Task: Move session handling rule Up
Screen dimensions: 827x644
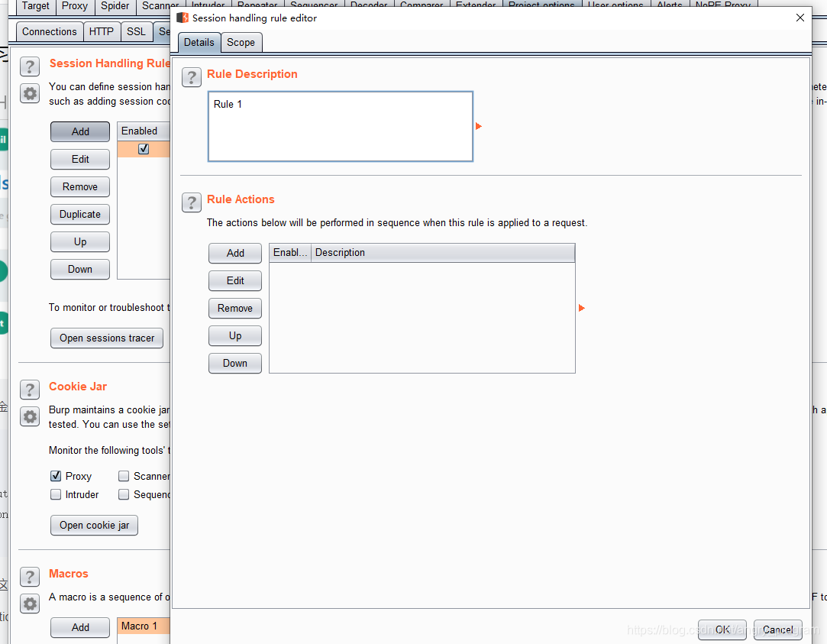Action: point(80,241)
